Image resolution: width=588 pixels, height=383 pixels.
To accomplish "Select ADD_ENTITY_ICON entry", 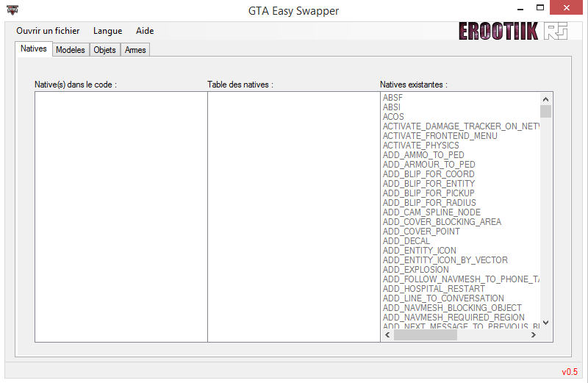I will pos(419,251).
